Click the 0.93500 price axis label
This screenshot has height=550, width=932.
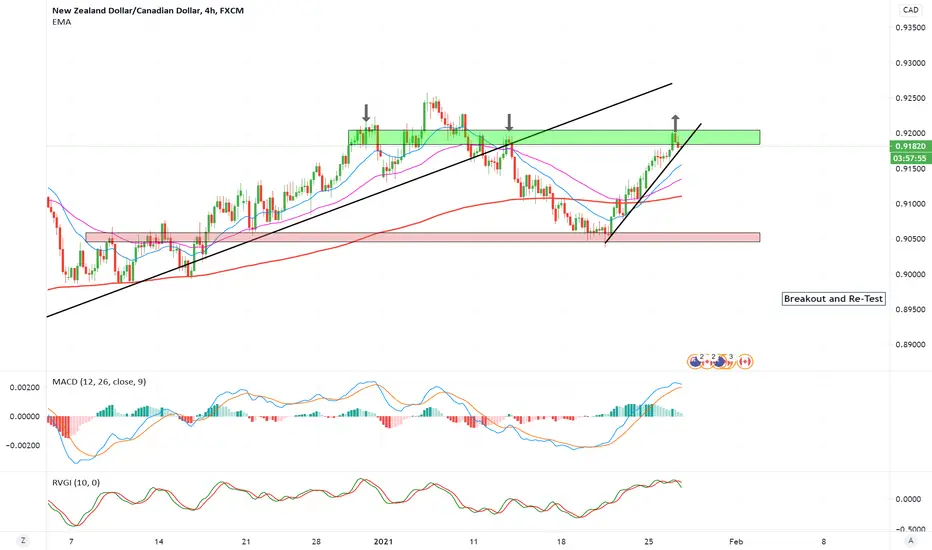pyautogui.click(x=911, y=28)
